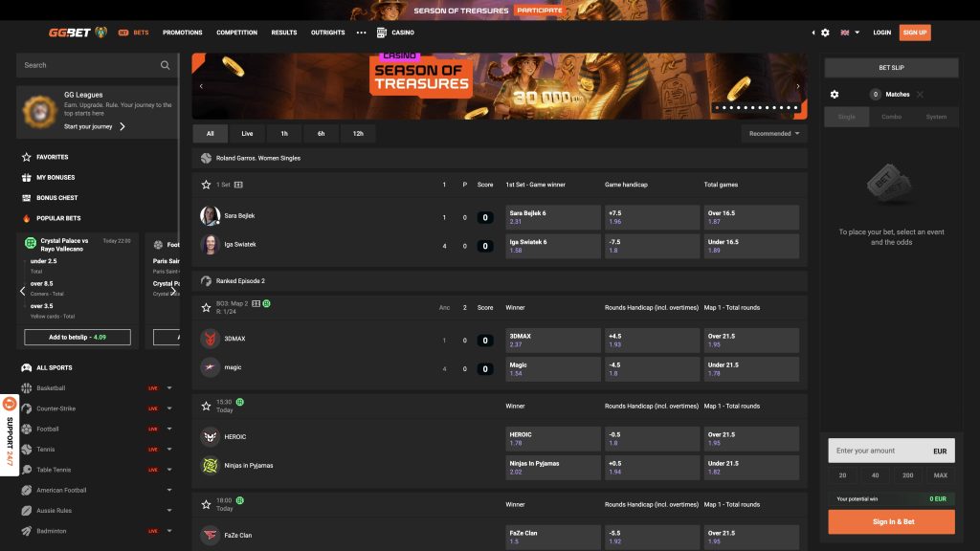Favorite the 18:00 FaZe Clan match
The height and width of the screenshot is (551, 980).
point(206,504)
